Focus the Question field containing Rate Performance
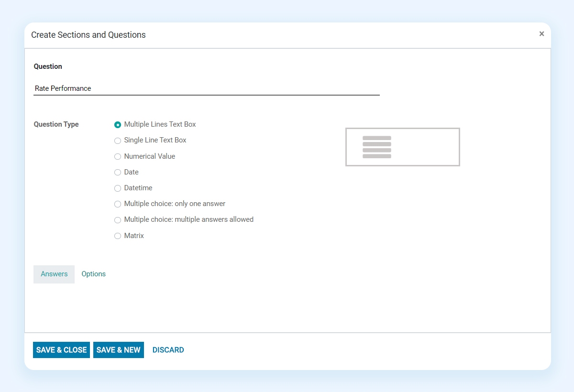The image size is (574, 392). point(207,88)
